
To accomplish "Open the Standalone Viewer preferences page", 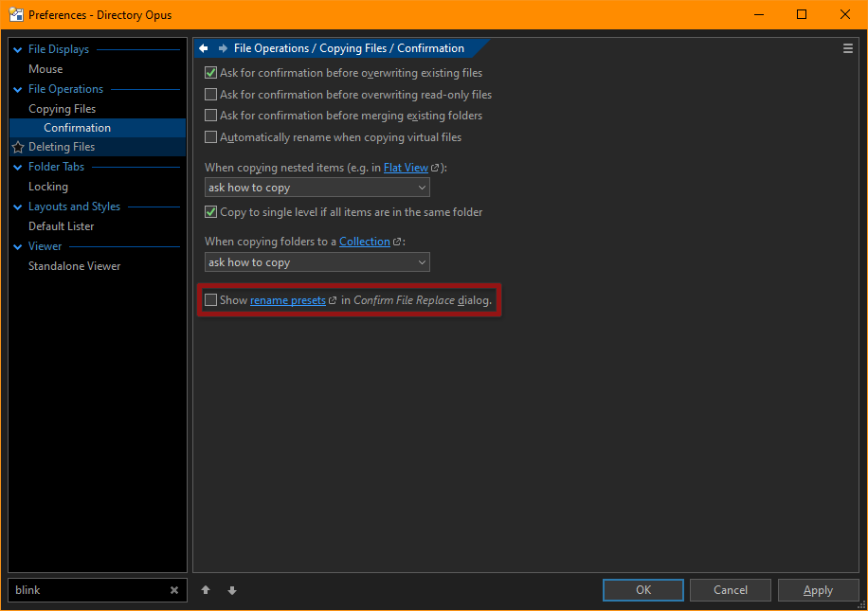I will click(x=74, y=266).
